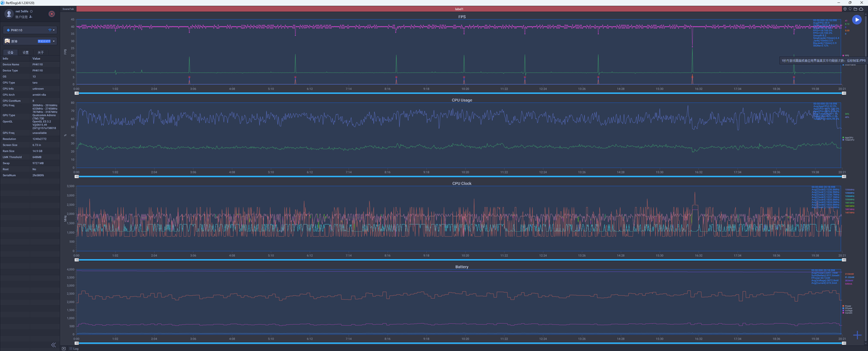The image size is (868, 351).
Task: Click the Ram Size value 14.9 GB
Action: coord(37,151)
